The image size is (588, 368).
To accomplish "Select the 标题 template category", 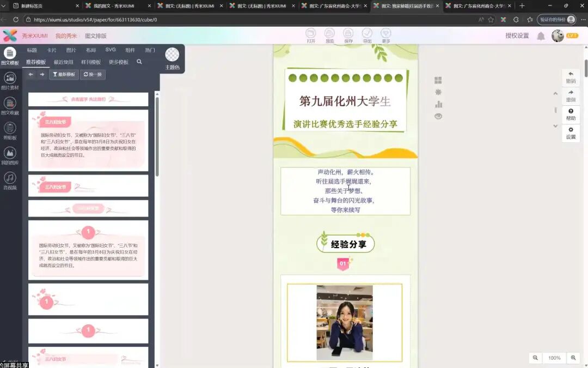I will [x=32, y=50].
